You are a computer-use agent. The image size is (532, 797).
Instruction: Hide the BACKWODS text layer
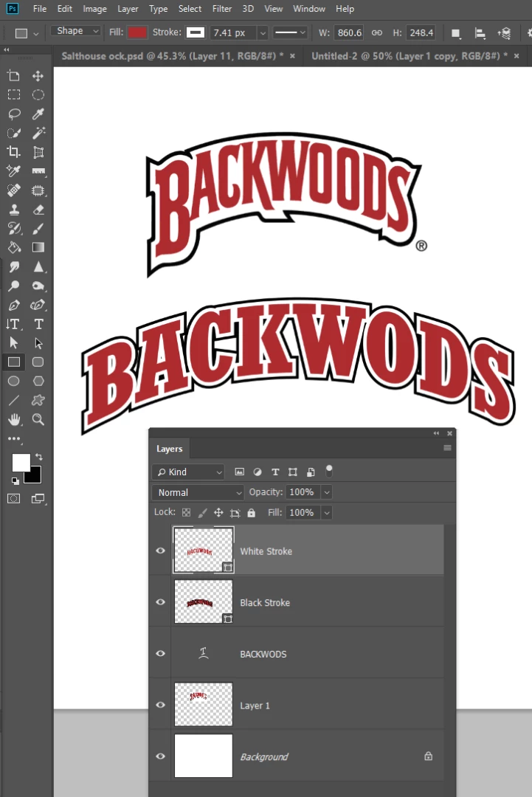[161, 653]
